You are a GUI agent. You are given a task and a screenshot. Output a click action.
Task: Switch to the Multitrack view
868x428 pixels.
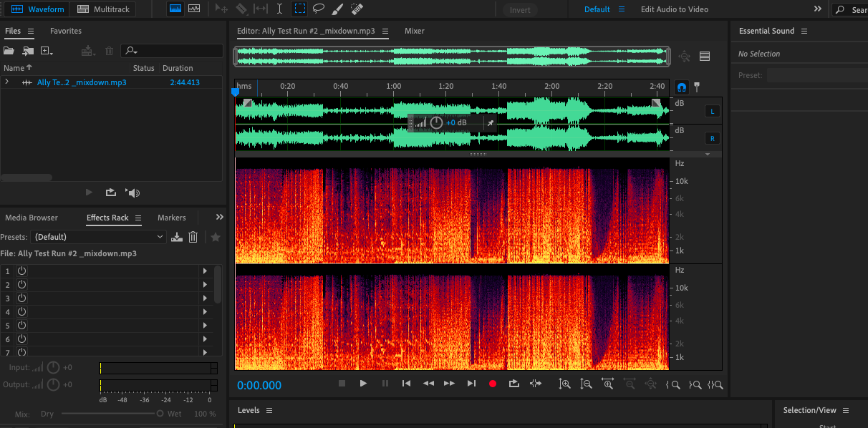click(103, 9)
